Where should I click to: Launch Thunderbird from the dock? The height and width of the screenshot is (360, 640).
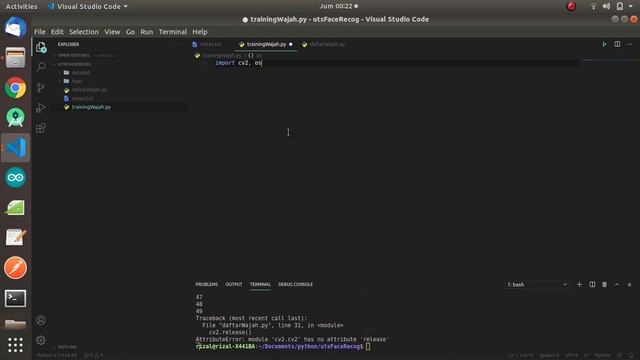(x=16, y=28)
